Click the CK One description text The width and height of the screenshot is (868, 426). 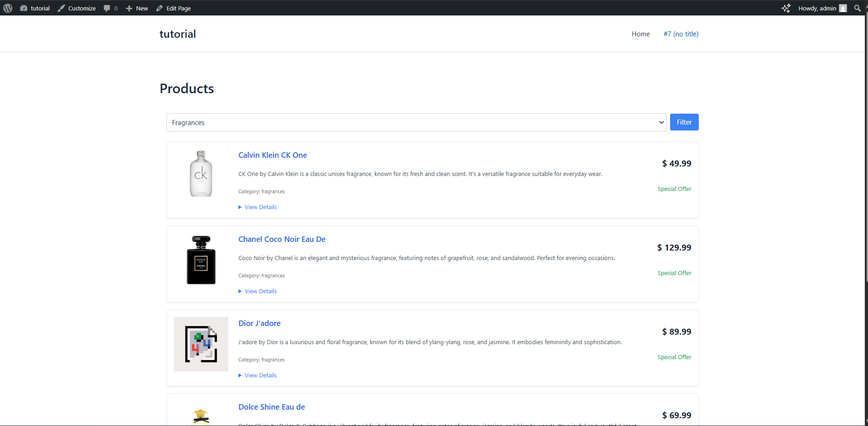pos(420,174)
